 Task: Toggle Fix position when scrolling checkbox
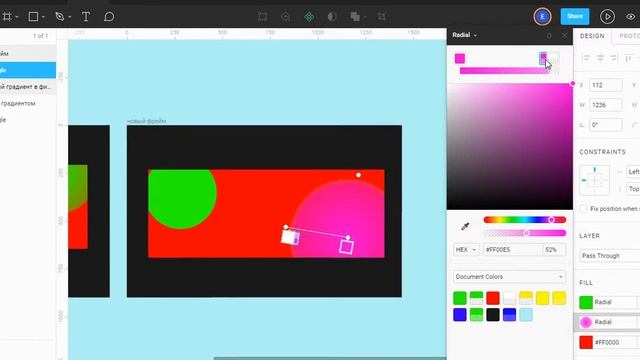[583, 209]
